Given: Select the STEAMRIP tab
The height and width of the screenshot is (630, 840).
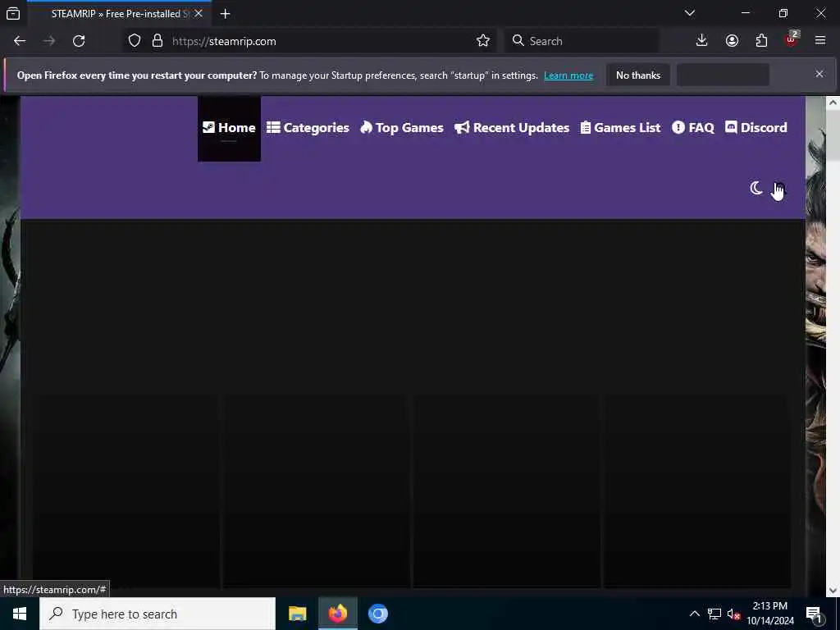Looking at the screenshot, I should (119, 13).
